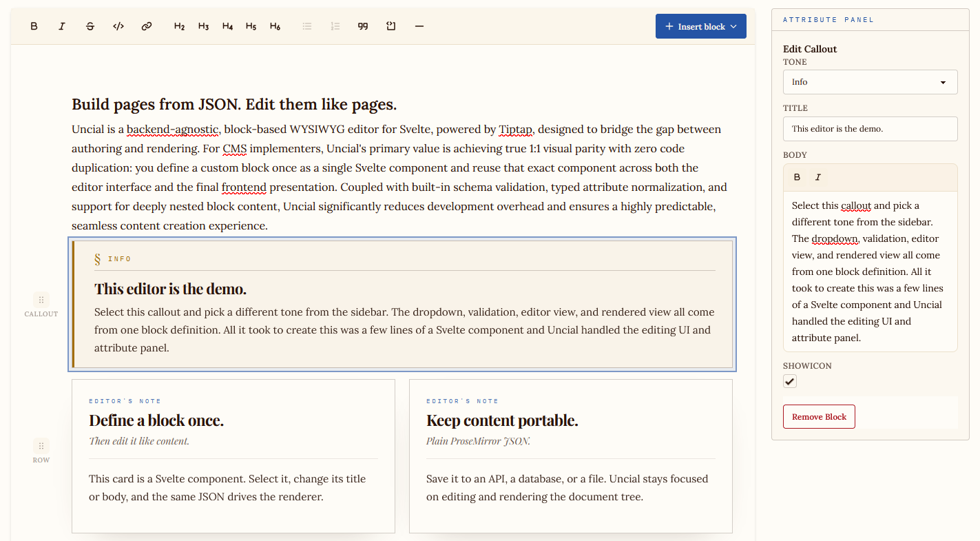The width and height of the screenshot is (980, 541).
Task: Set heading level H4
Action: (227, 26)
